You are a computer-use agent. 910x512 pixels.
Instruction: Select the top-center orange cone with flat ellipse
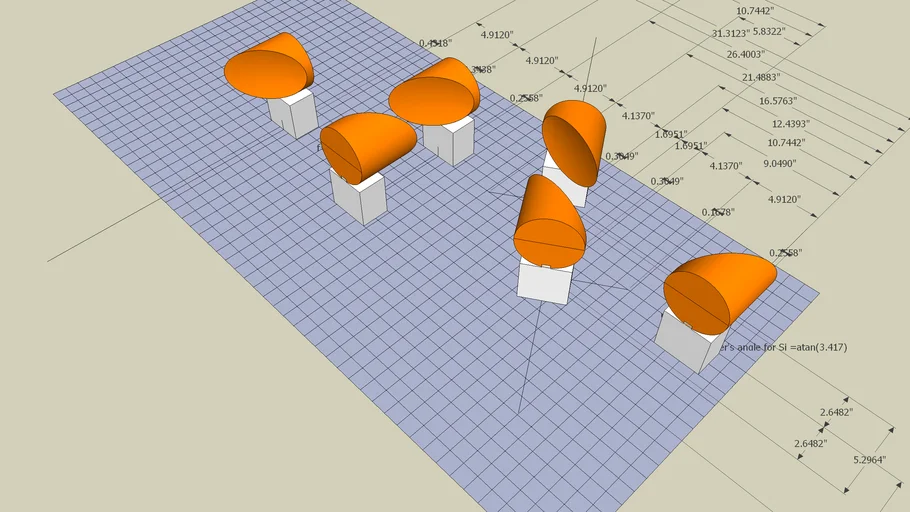[x=435, y=93]
